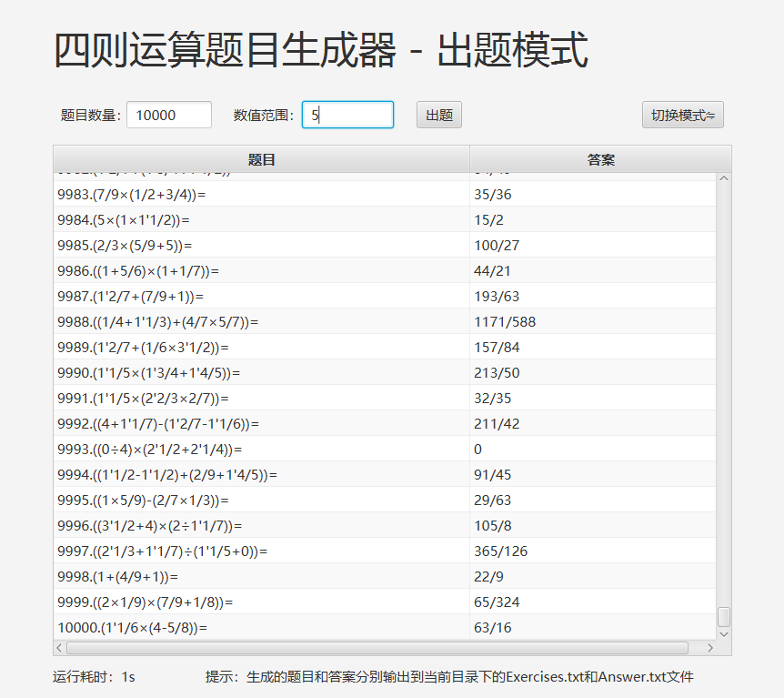Focus the 题目数量 input field
The height and width of the screenshot is (698, 784).
pos(169,115)
